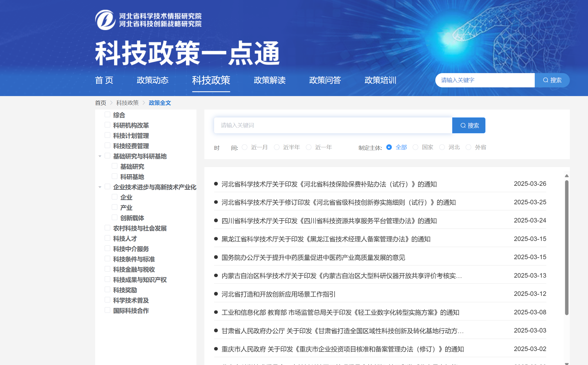The width and height of the screenshot is (588, 365).
Task: Click the results list vertical scrollbar thumb
Action: pyautogui.click(x=566, y=247)
